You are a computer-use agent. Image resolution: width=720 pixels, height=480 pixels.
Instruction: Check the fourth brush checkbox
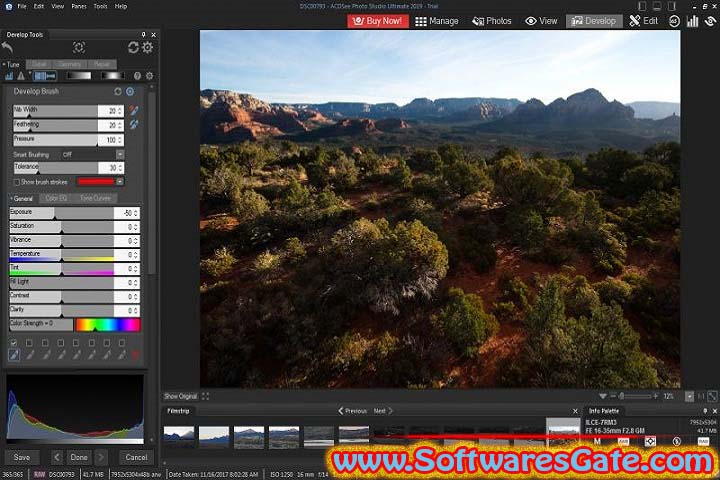tap(60, 343)
